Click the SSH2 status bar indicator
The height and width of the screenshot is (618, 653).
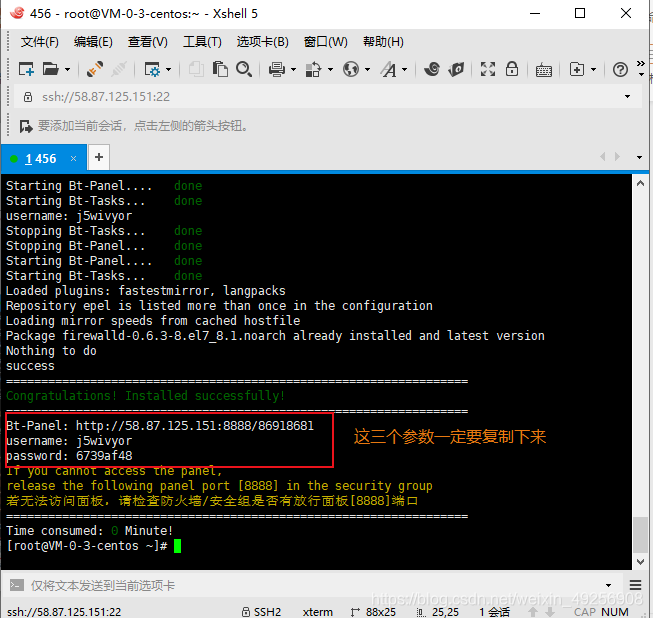click(x=262, y=611)
